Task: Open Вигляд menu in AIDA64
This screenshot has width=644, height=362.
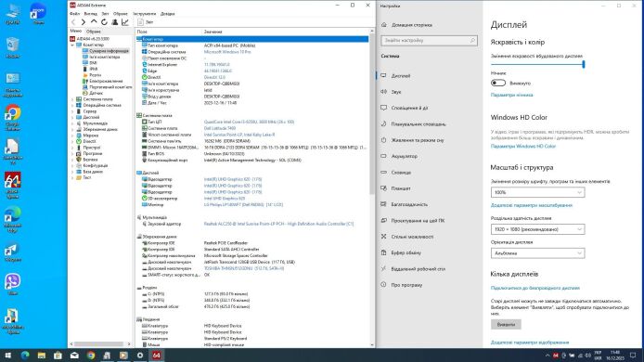Action: tap(90, 14)
